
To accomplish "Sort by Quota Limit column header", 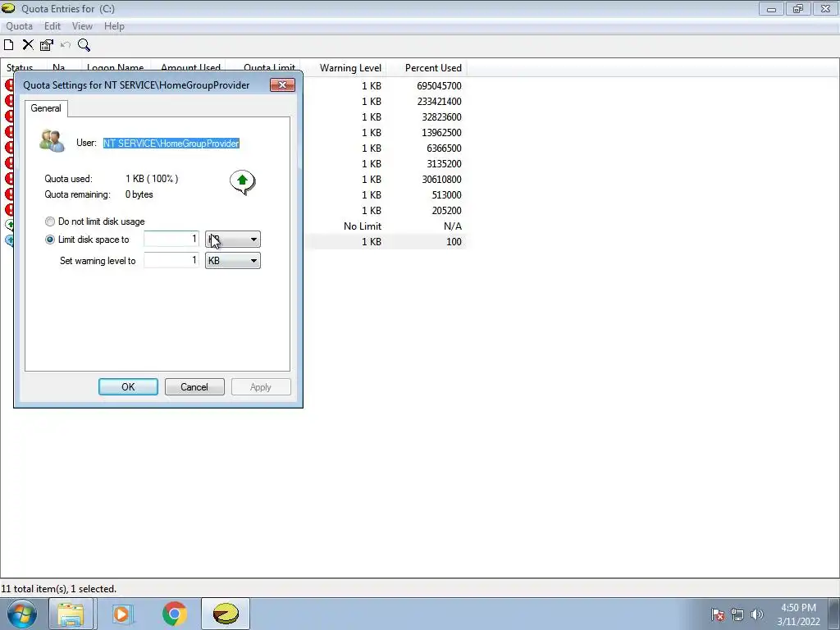I will (269, 66).
